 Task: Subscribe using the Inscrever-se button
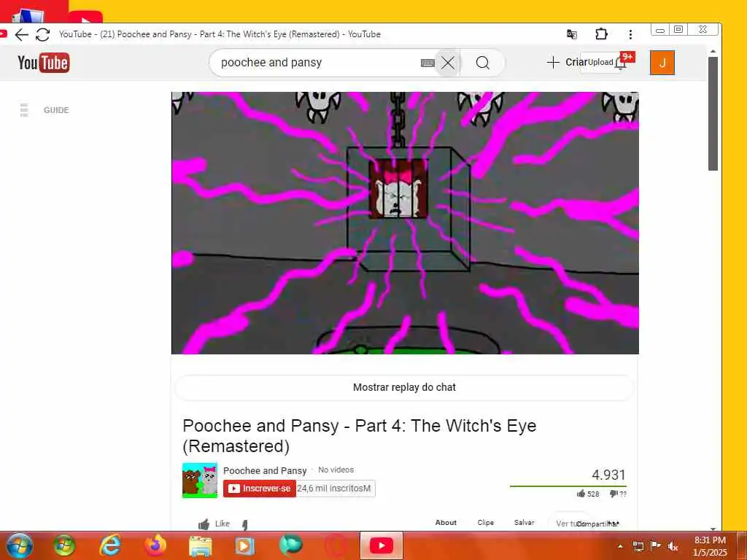click(x=260, y=489)
